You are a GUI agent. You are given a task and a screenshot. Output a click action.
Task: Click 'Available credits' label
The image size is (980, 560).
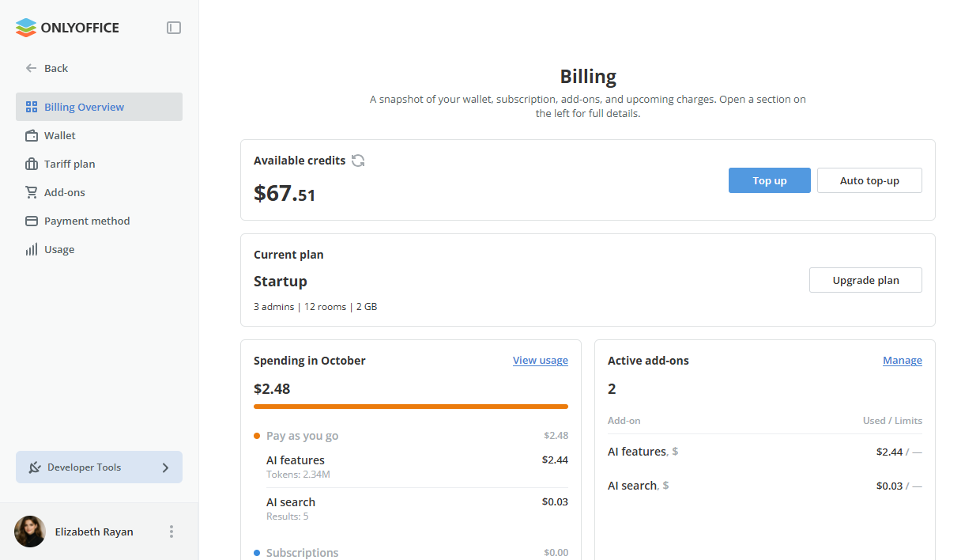click(300, 161)
